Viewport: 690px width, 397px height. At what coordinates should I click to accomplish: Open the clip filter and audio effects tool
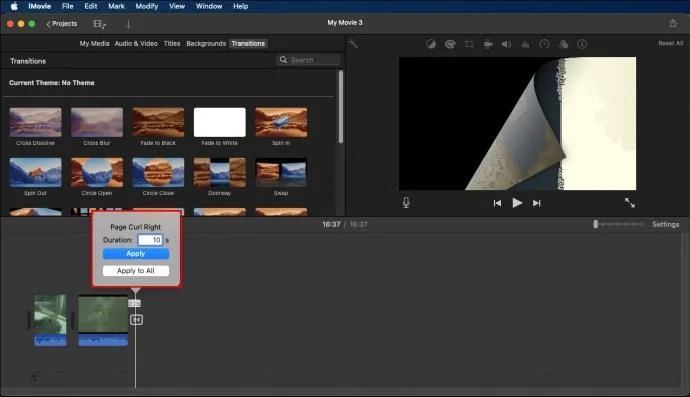pyautogui.click(x=563, y=44)
